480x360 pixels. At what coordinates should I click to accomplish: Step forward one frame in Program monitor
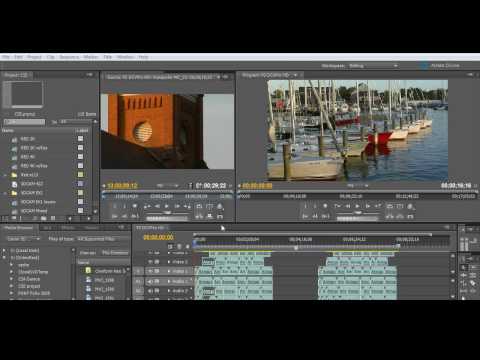(x=367, y=206)
